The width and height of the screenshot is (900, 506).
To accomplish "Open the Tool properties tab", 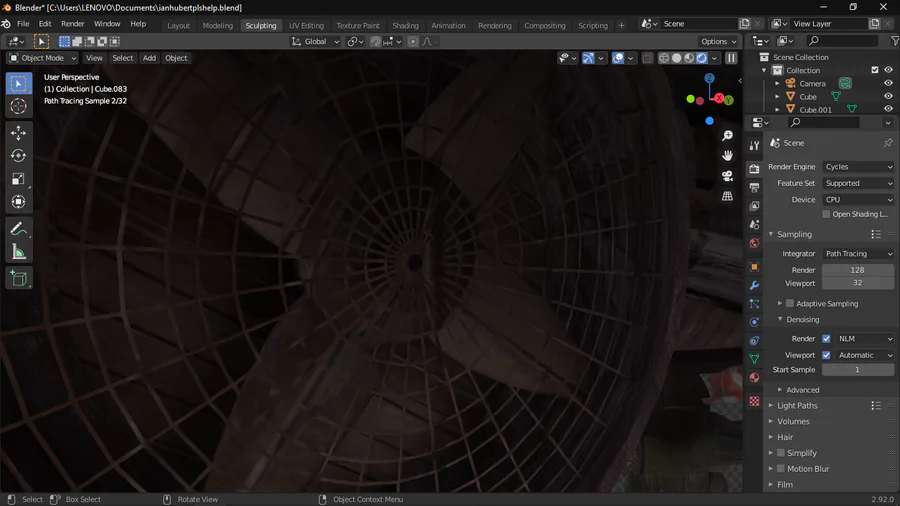I will pyautogui.click(x=754, y=146).
